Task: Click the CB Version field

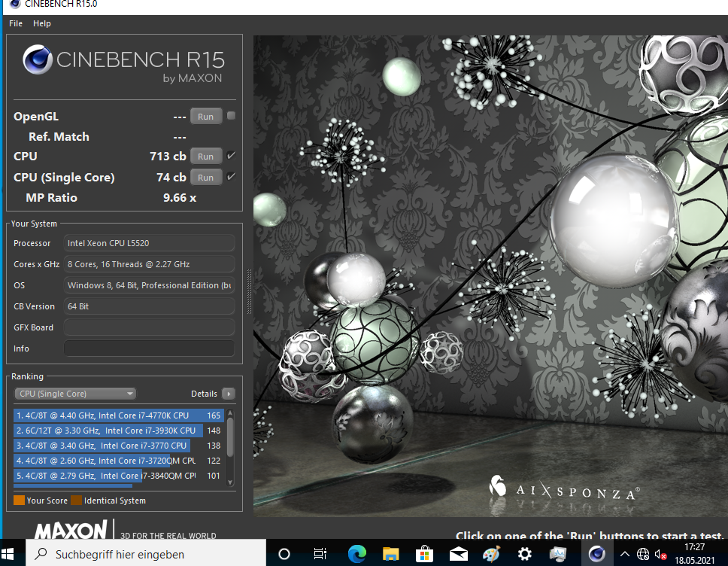Action: [149, 306]
